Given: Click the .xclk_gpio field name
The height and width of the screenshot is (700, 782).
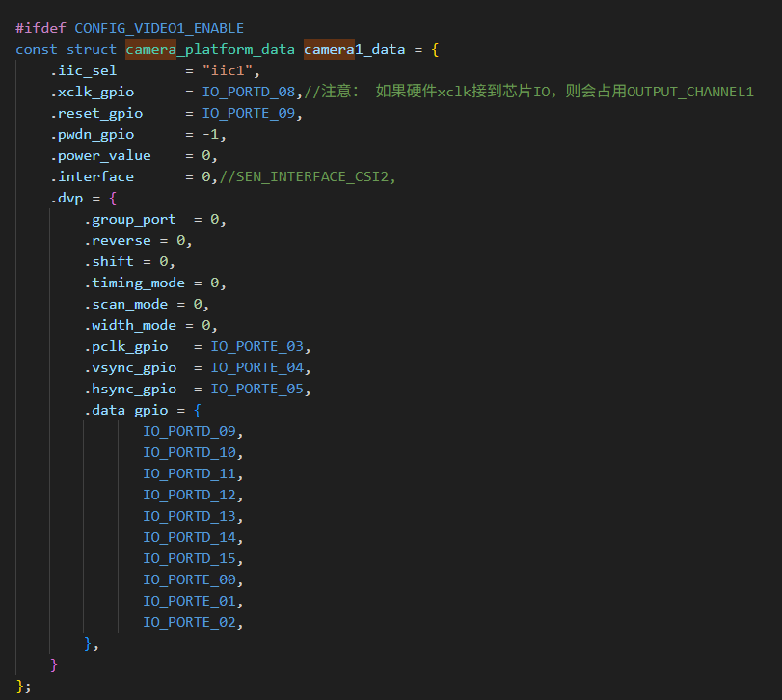Looking at the screenshot, I should [x=92, y=93].
